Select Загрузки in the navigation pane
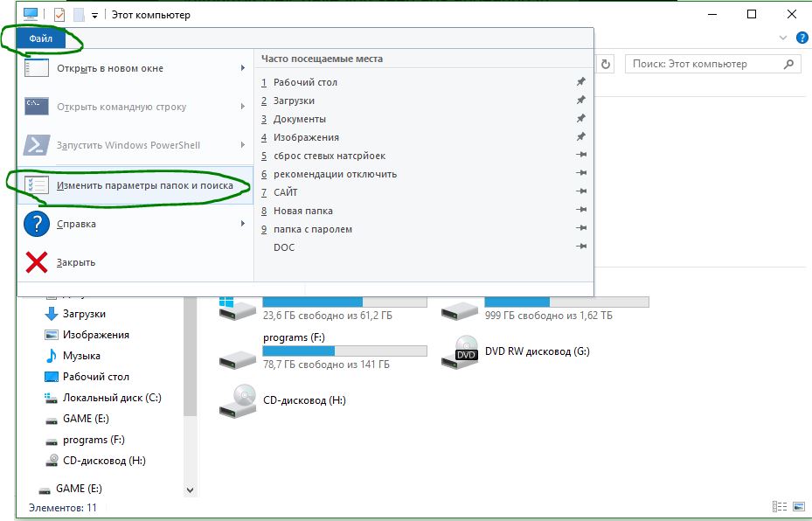812x521 pixels. pos(84,314)
